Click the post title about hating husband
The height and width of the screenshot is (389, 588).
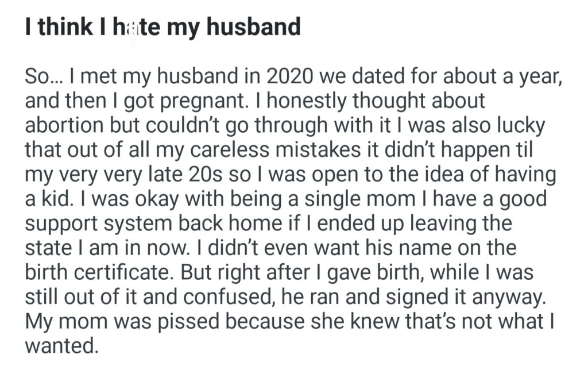163,27
